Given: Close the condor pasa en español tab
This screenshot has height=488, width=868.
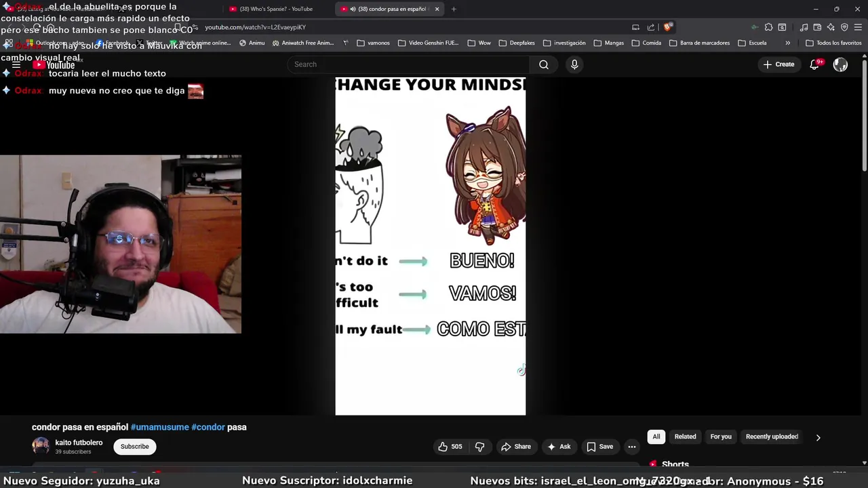Looking at the screenshot, I should point(437,9).
